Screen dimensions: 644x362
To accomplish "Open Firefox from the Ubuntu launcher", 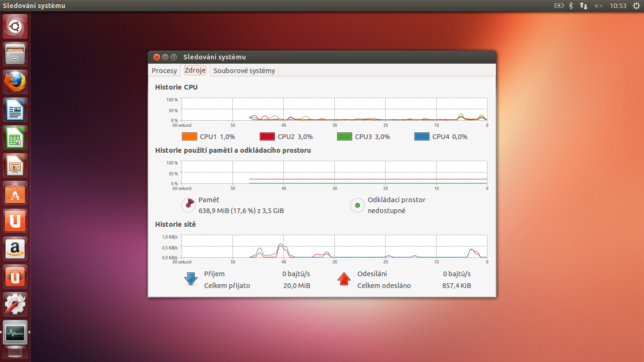I will click(x=15, y=82).
